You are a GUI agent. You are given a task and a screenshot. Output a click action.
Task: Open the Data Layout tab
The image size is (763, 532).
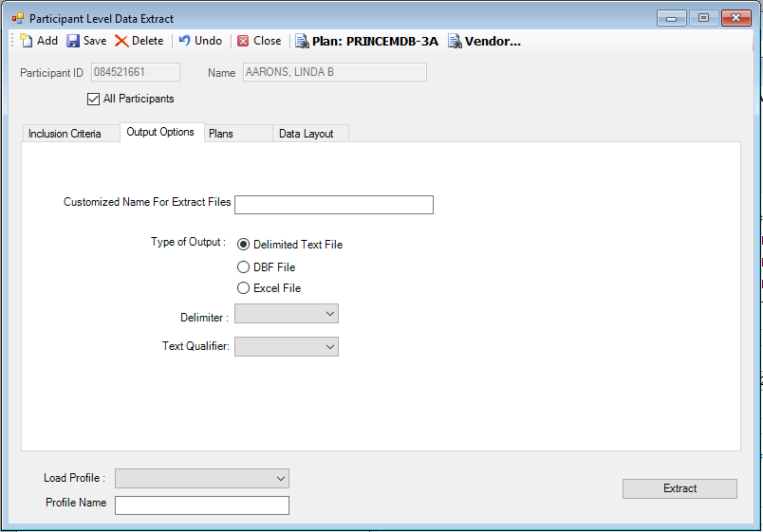point(306,134)
